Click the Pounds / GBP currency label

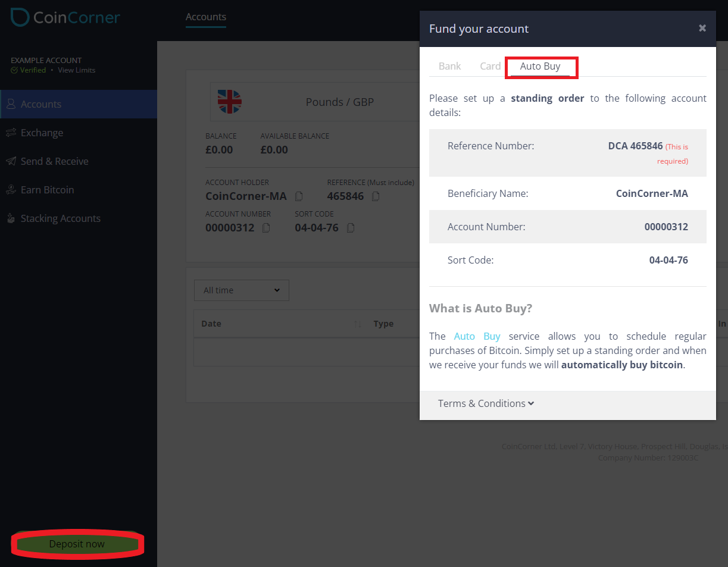[340, 102]
